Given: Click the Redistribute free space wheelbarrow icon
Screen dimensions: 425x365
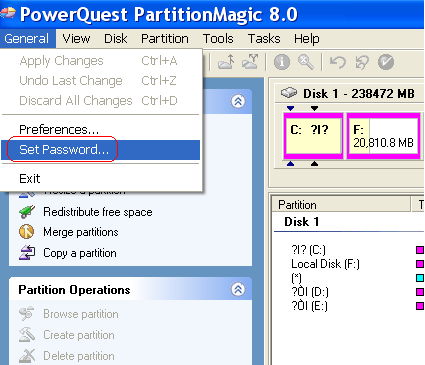Looking at the screenshot, I should [x=27, y=212].
